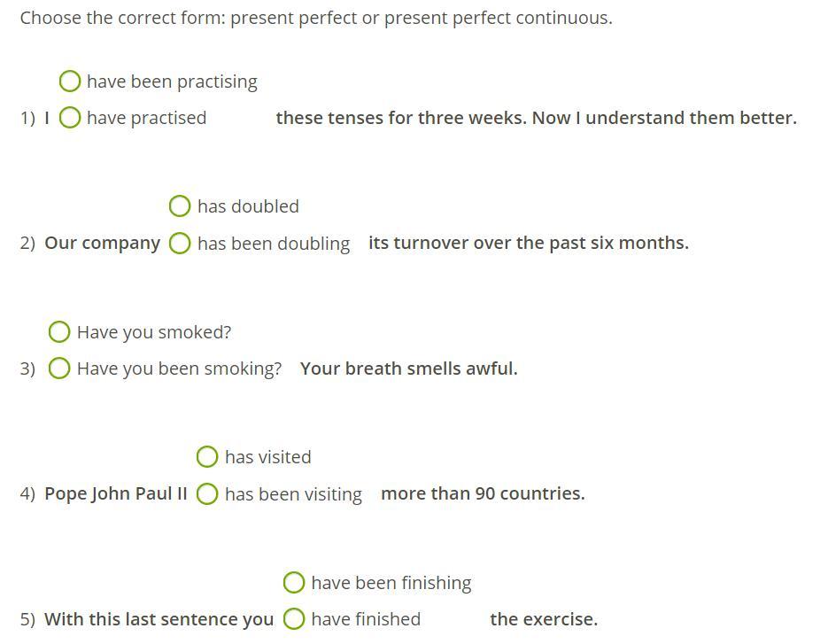Image resolution: width=828 pixels, height=644 pixels.
Task: Select the 'have practised' radio option
Action: [x=70, y=117]
